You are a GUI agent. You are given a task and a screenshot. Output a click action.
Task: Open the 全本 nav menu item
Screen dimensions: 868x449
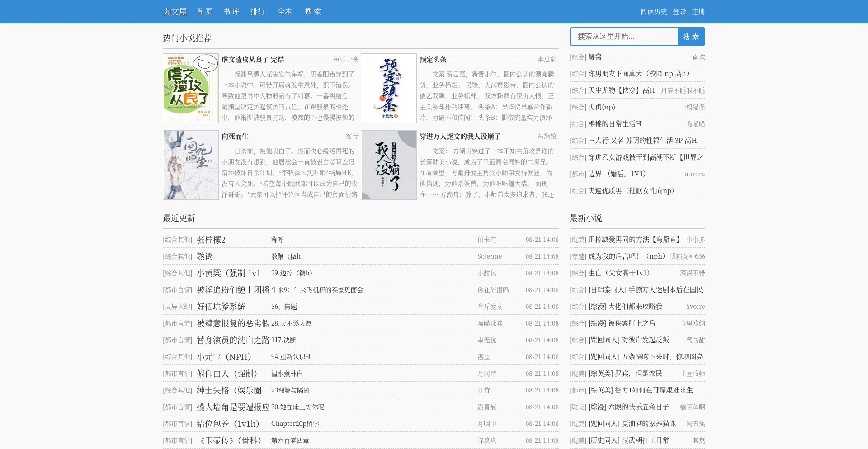(x=285, y=11)
